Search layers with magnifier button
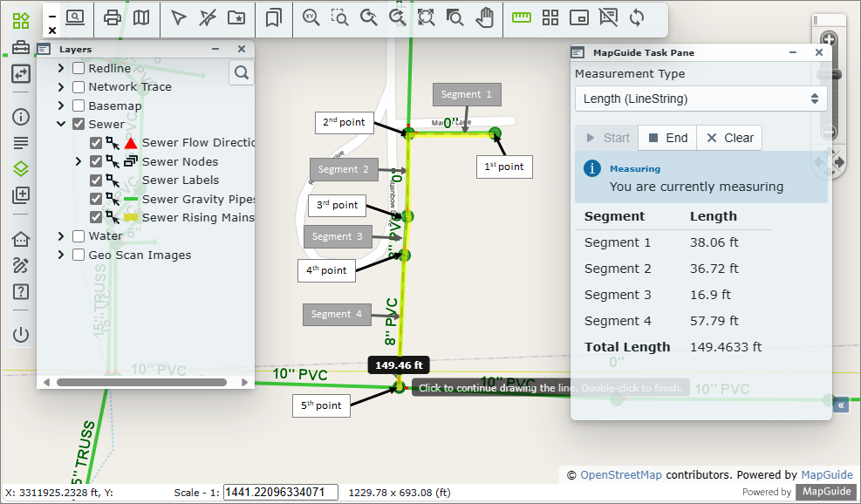 click(x=242, y=72)
